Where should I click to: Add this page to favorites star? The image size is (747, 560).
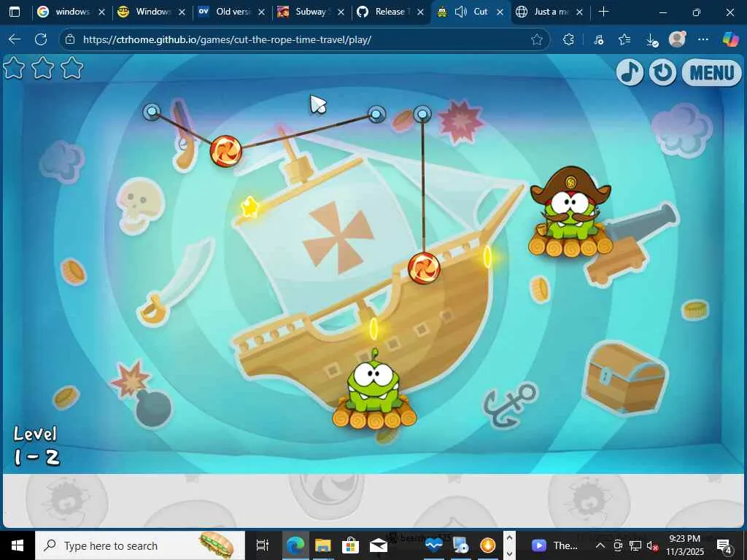pyautogui.click(x=537, y=39)
